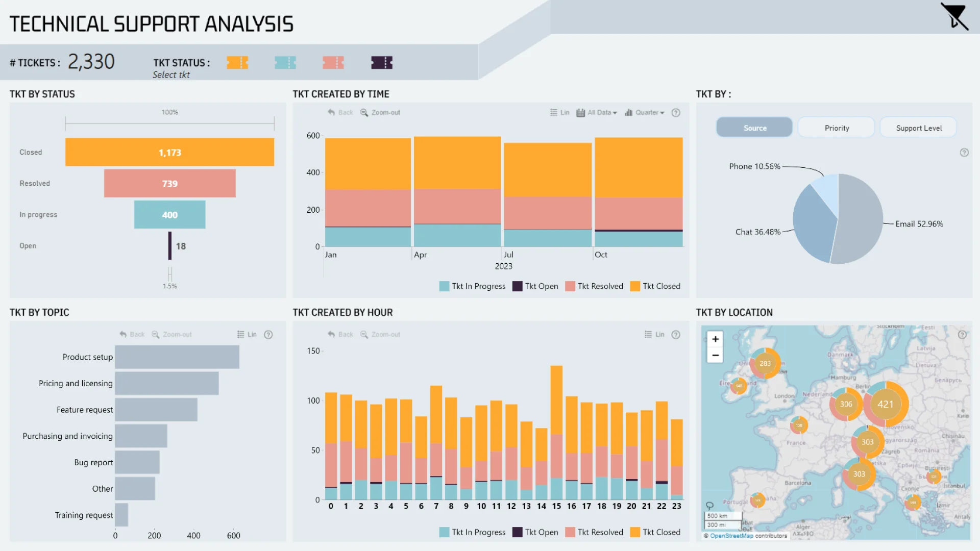Image resolution: width=980 pixels, height=551 pixels.
Task: Toggle Lin scale in Tkt By Topic chart
Action: click(x=247, y=334)
